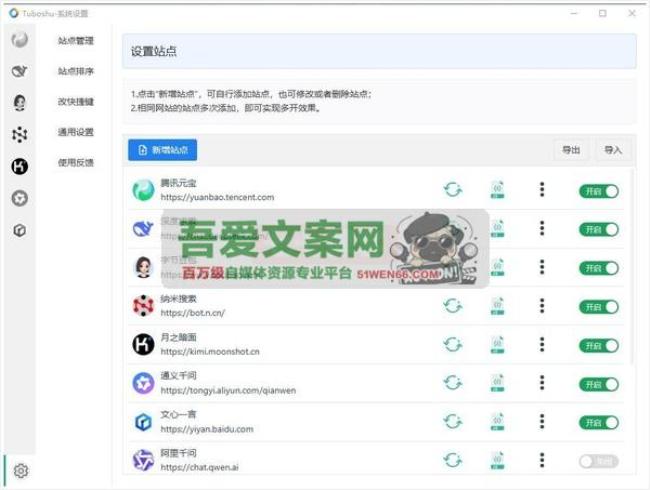This screenshot has width=650, height=490.
Task: Open the DeepSeek whale icon in sidebar
Action: pyautogui.click(x=19, y=71)
